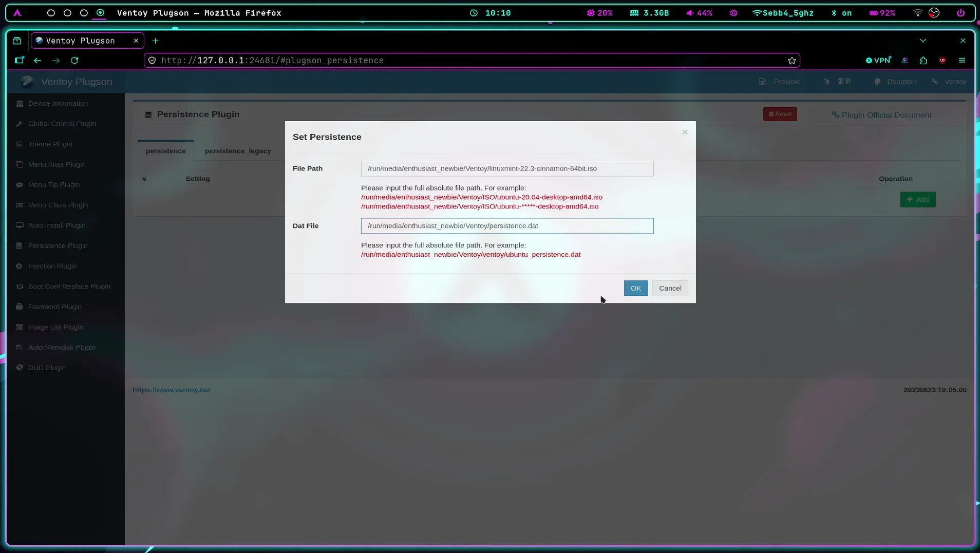This screenshot has height=553, width=980.
Task: Click the settings gear in the top bar
Action: pos(733,13)
